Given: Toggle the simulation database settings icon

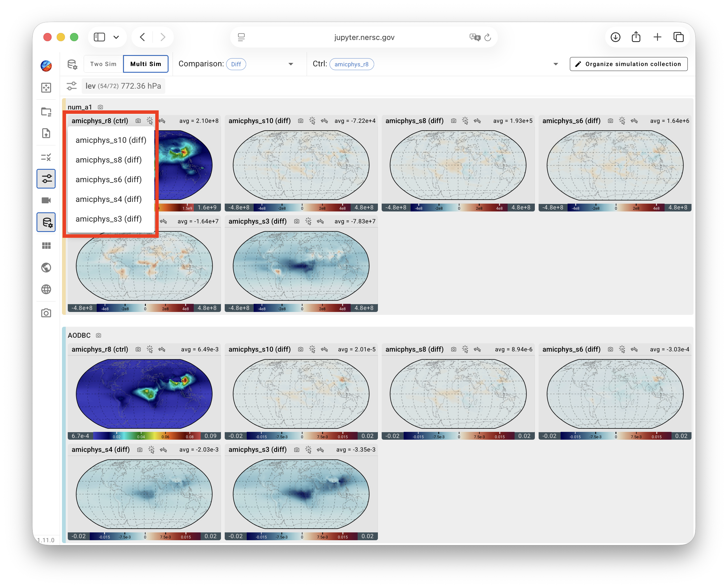Looking at the screenshot, I should pos(46,222).
